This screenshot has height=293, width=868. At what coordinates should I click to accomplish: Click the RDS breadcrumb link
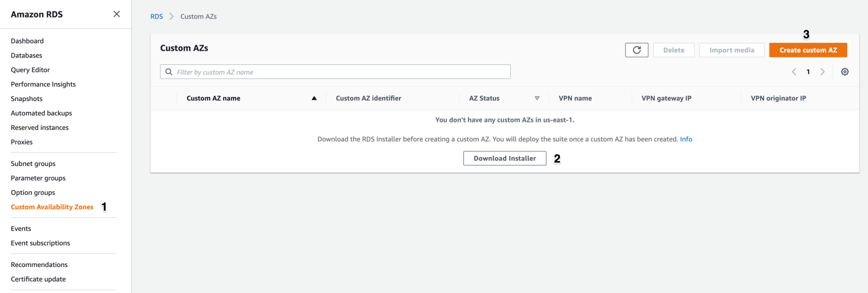click(x=157, y=16)
